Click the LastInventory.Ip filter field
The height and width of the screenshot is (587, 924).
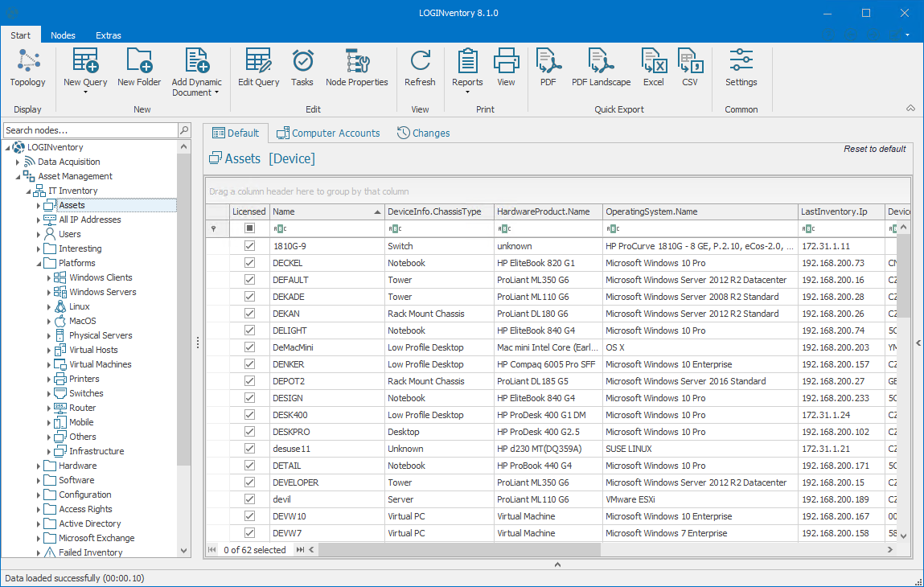tap(841, 228)
